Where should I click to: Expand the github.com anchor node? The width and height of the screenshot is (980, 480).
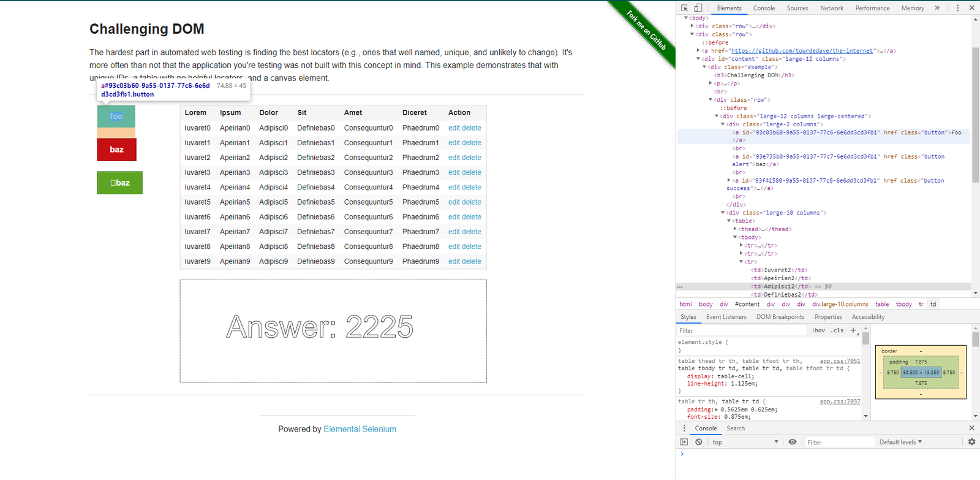[x=698, y=51]
